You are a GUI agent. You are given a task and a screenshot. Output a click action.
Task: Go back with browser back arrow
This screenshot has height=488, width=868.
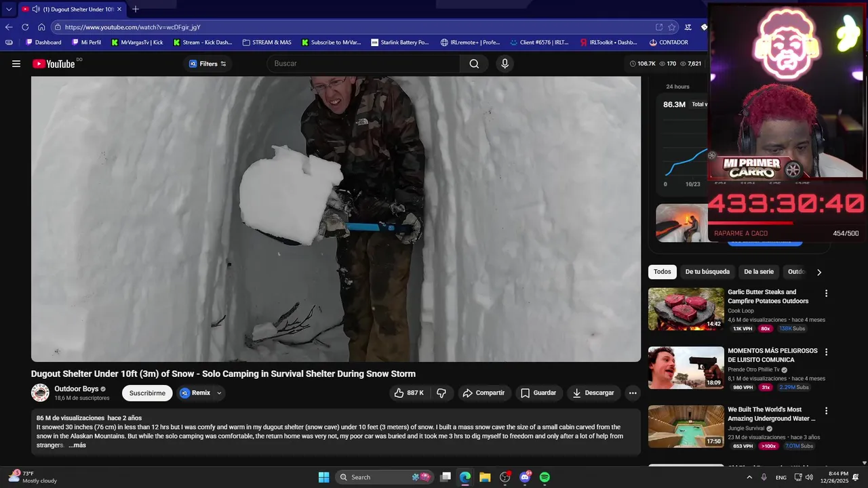tap(9, 27)
